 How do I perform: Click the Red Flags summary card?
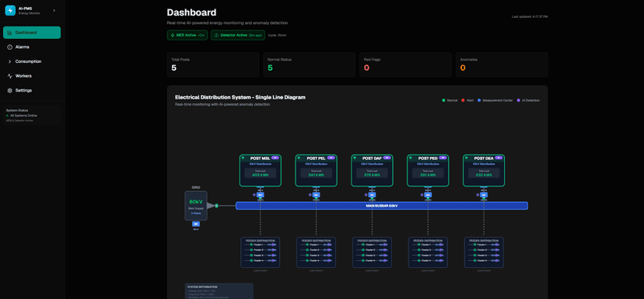[x=405, y=64]
